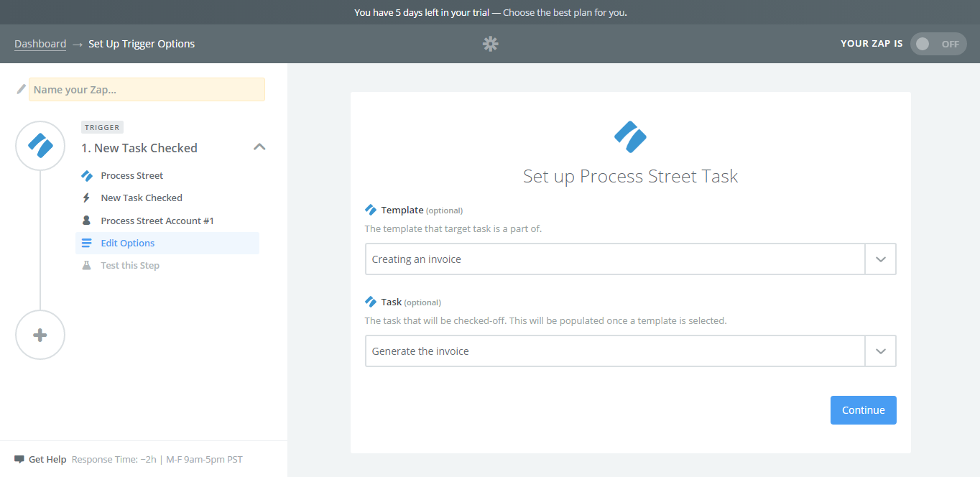Click the person icon beside Process Street Account
The height and width of the screenshot is (477, 980).
click(x=87, y=221)
